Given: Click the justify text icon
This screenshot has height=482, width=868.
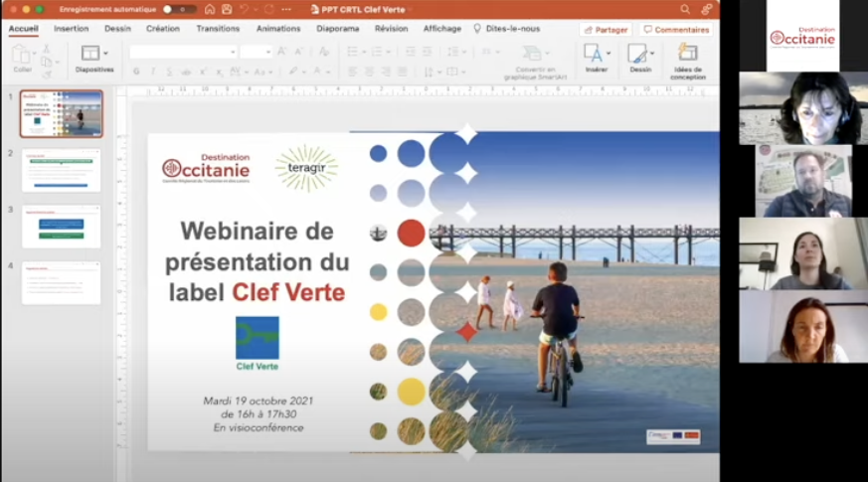Looking at the screenshot, I should [x=402, y=72].
